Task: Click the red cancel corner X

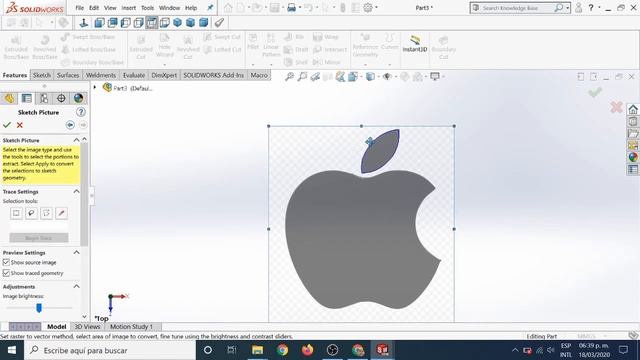Action: click(x=616, y=107)
